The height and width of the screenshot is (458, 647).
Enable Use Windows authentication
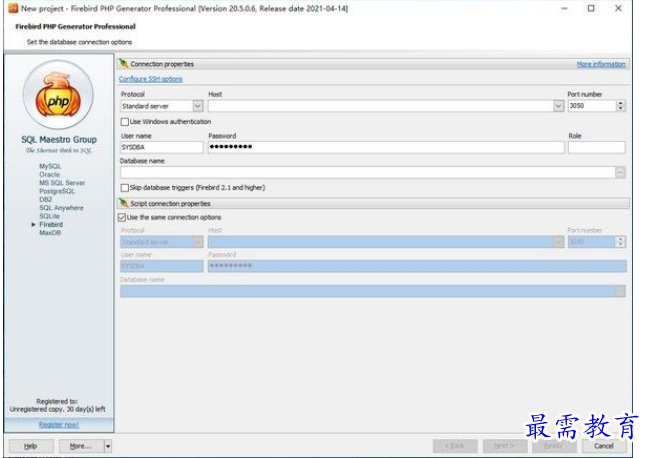coord(125,122)
